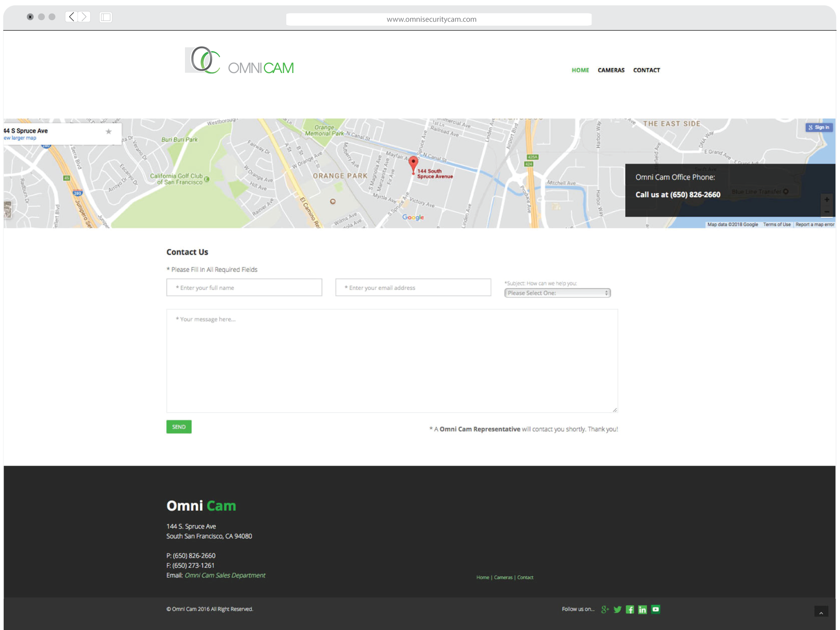The height and width of the screenshot is (630, 840).
Task: Click the phone number (650) 826-2660 overlay
Action: click(678, 195)
